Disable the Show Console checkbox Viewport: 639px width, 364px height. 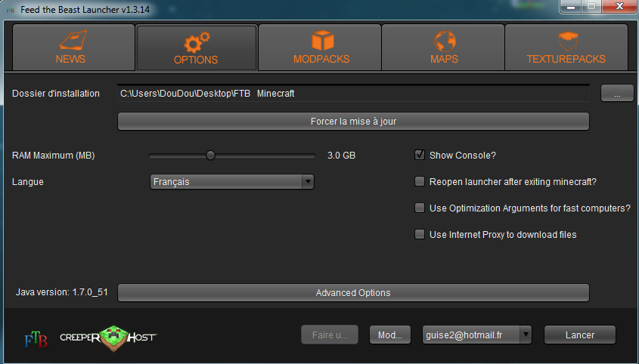(x=420, y=155)
